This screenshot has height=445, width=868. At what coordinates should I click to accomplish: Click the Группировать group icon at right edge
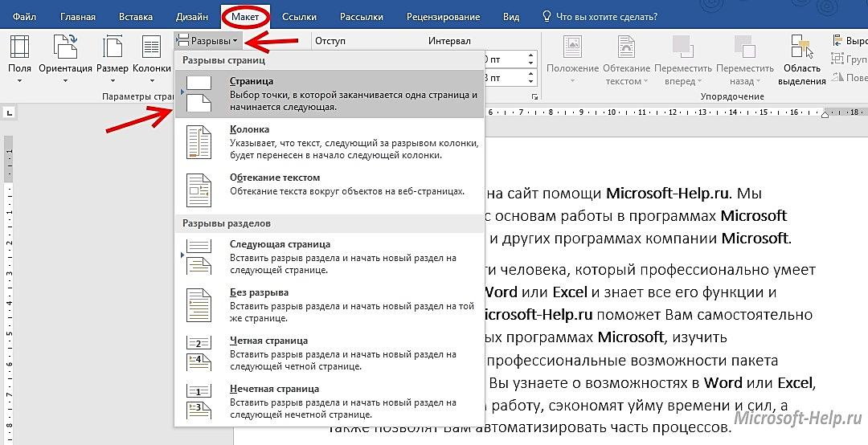coord(837,59)
